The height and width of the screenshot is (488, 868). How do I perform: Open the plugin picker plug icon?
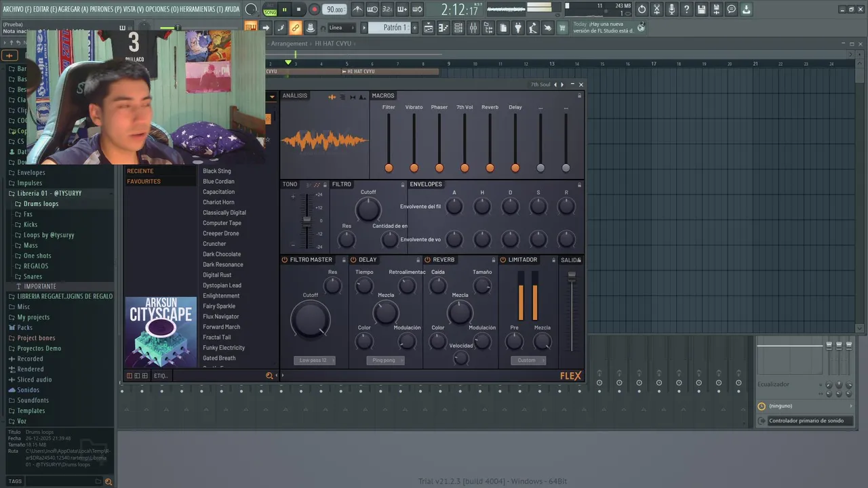coord(518,28)
